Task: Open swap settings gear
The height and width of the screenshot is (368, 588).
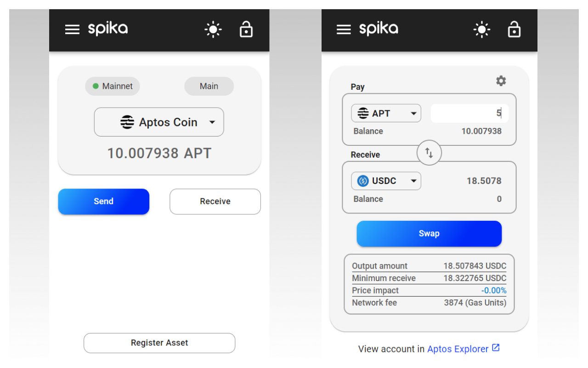Action: pos(501,81)
